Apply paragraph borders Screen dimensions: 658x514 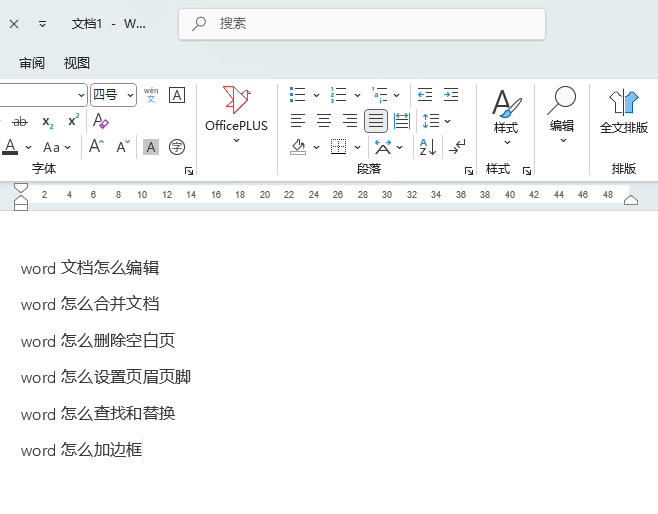(x=339, y=147)
